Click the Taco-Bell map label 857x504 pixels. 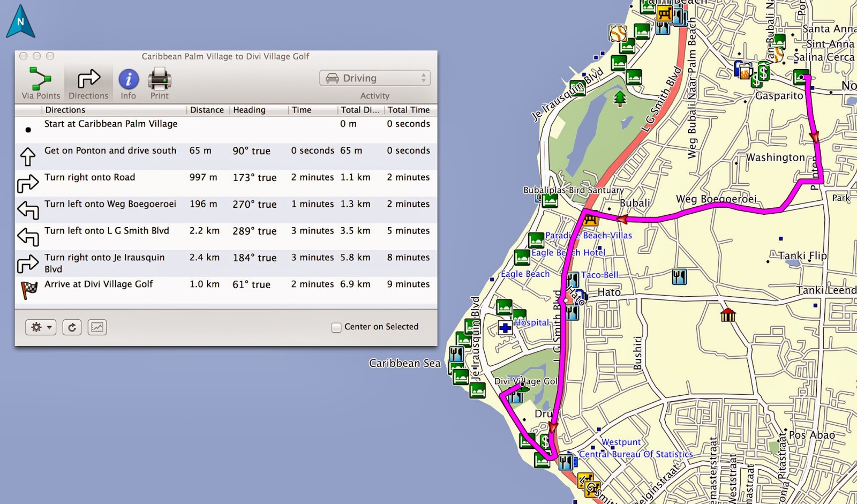tap(600, 275)
